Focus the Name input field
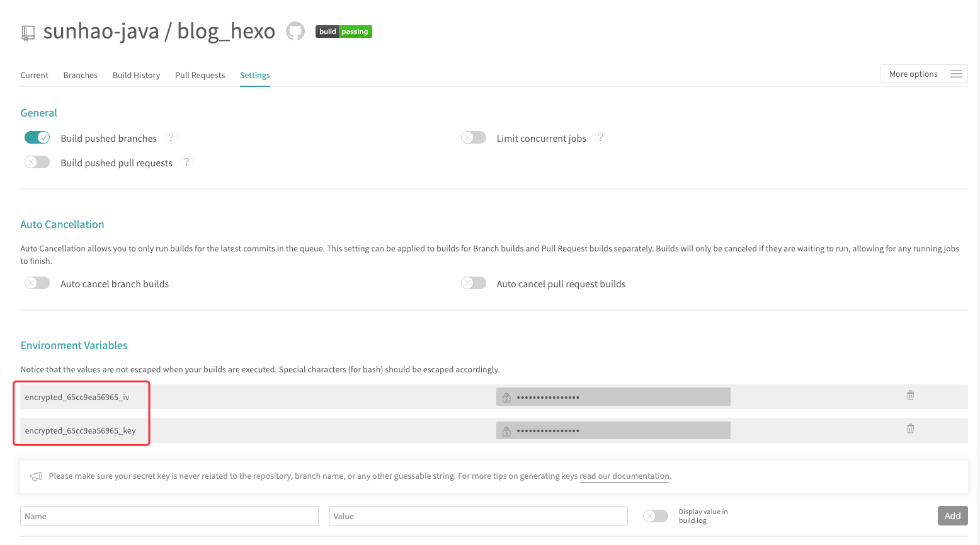 click(169, 516)
